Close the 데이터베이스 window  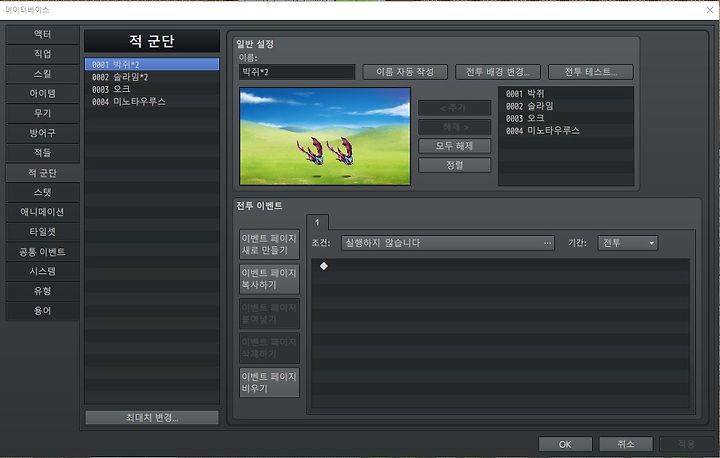709,10
